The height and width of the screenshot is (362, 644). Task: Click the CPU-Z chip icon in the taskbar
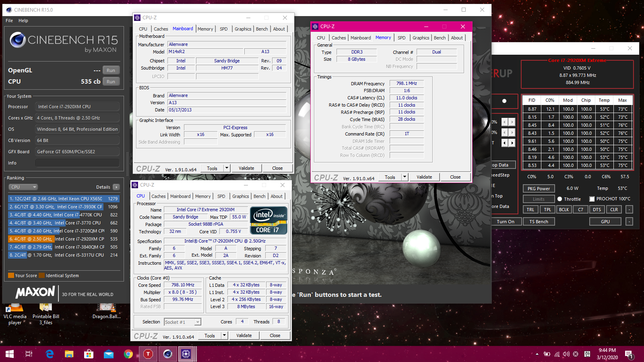[186, 354]
